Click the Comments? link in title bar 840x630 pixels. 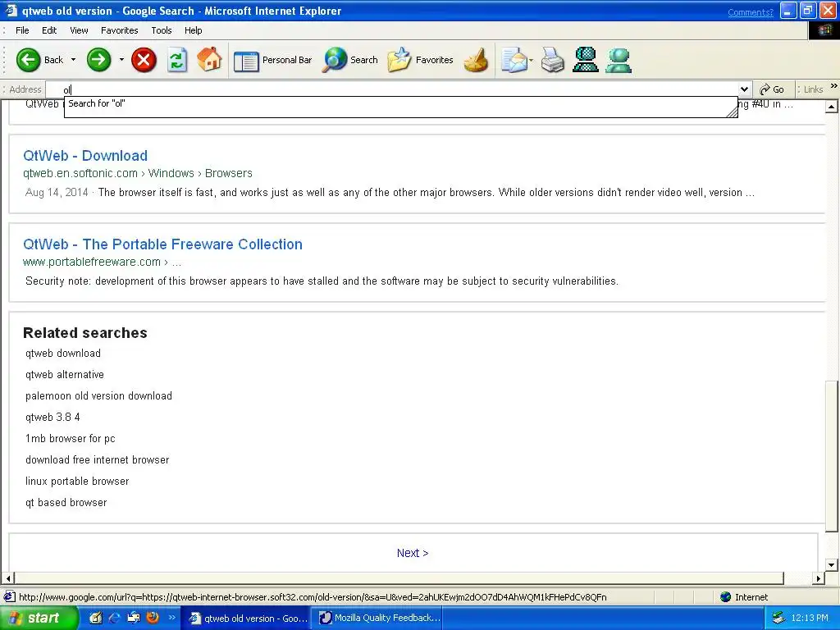751,12
